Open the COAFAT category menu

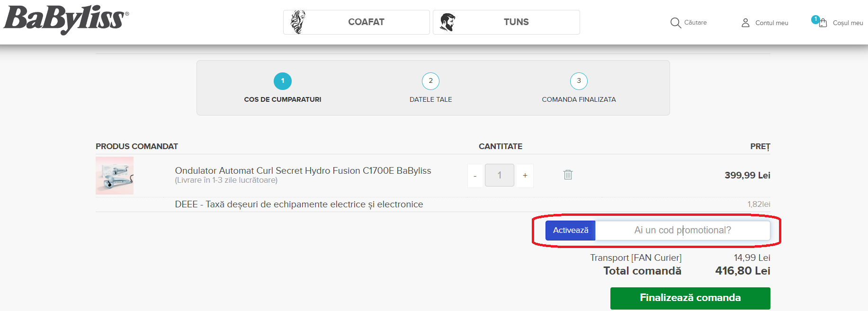click(x=366, y=22)
